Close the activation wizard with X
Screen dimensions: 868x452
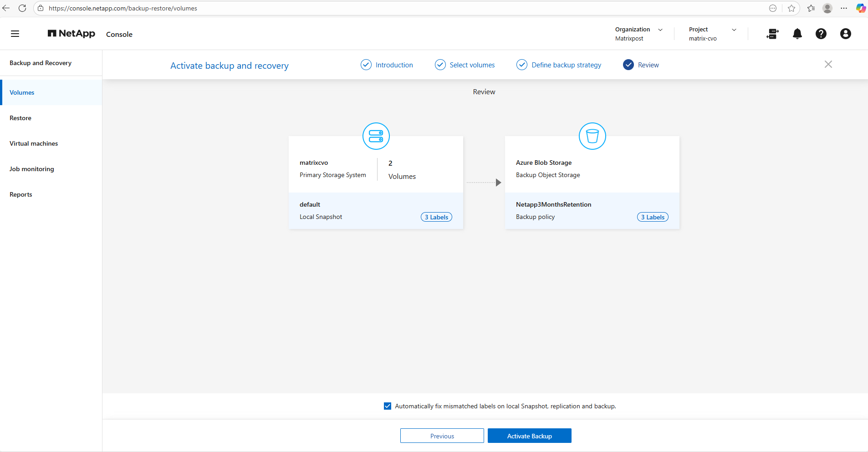(828, 65)
